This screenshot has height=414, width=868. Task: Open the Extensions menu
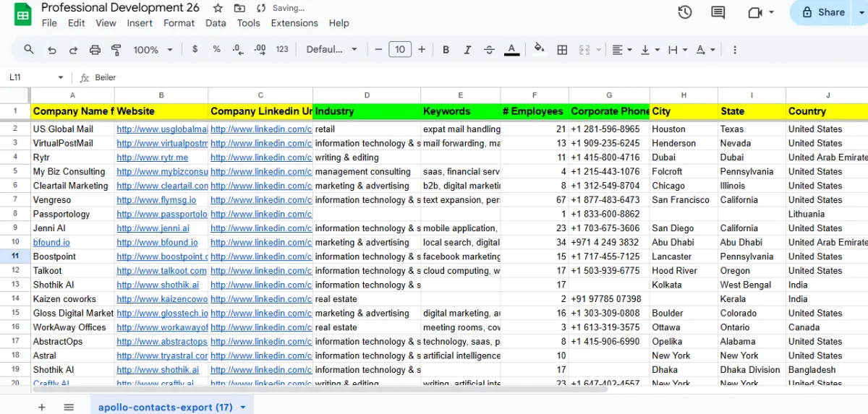[294, 23]
